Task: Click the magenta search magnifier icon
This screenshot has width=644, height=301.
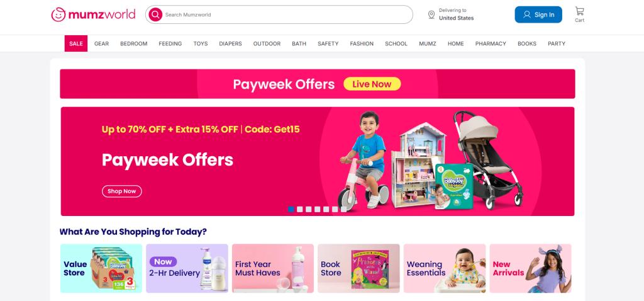Action: pyautogui.click(x=156, y=15)
